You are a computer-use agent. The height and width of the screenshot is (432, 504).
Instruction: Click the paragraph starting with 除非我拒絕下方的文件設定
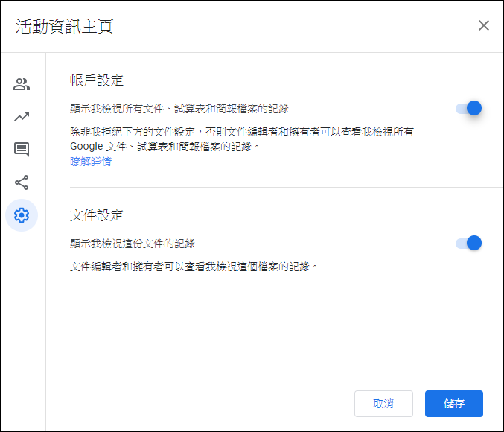point(242,139)
